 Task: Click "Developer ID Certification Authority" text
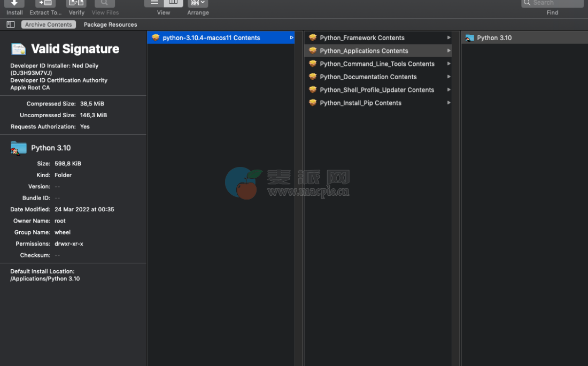tap(59, 80)
